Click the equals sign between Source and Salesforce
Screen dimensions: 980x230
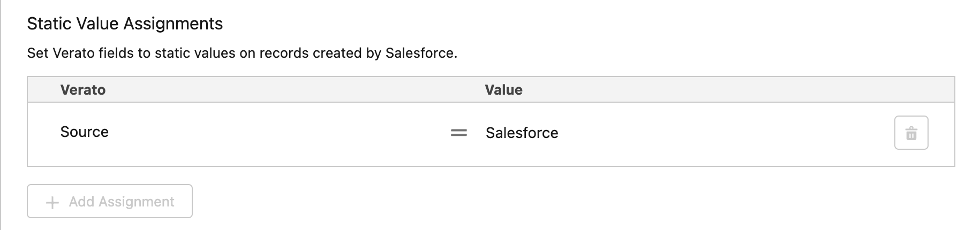[x=458, y=133]
